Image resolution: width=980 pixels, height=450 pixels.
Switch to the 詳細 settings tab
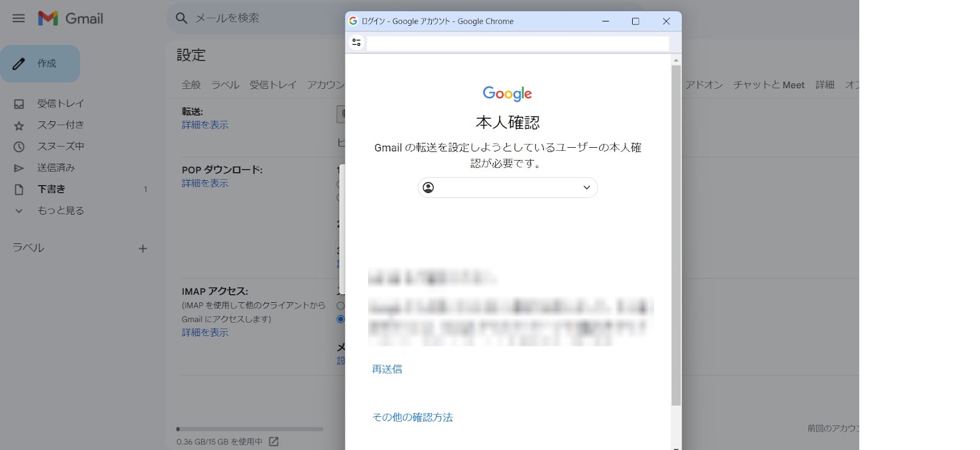click(825, 85)
